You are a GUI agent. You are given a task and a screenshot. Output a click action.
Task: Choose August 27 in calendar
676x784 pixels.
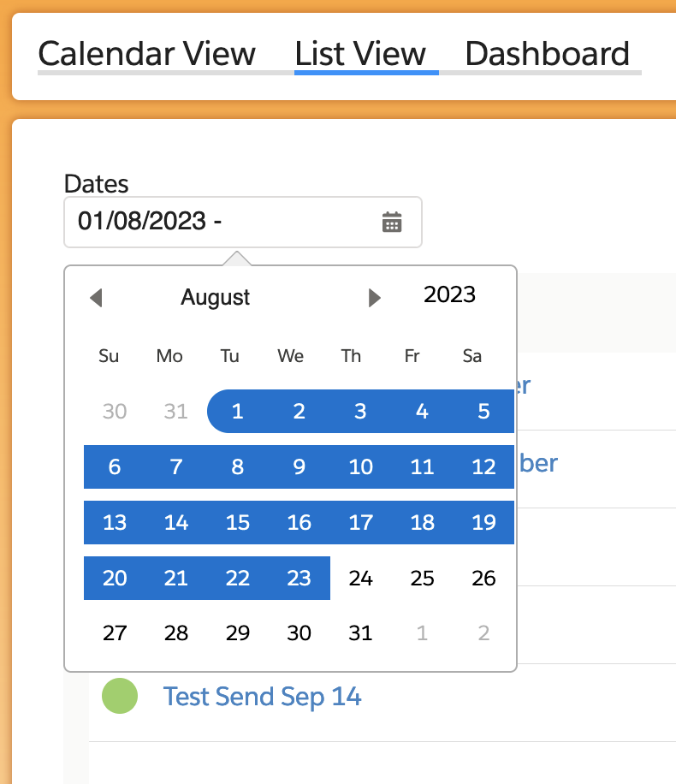point(115,633)
